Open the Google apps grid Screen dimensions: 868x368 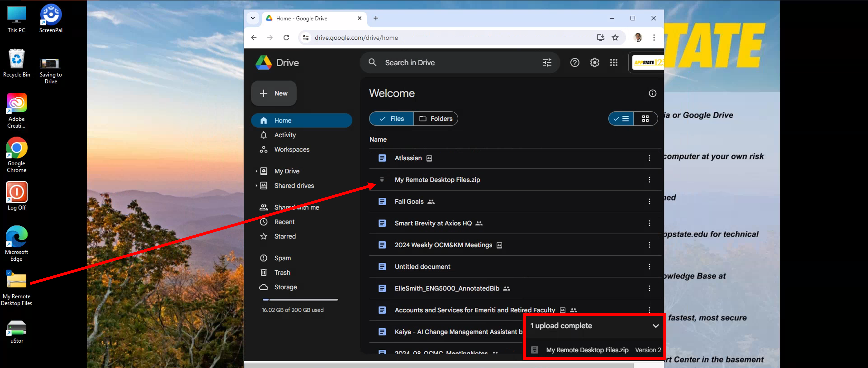pos(614,63)
